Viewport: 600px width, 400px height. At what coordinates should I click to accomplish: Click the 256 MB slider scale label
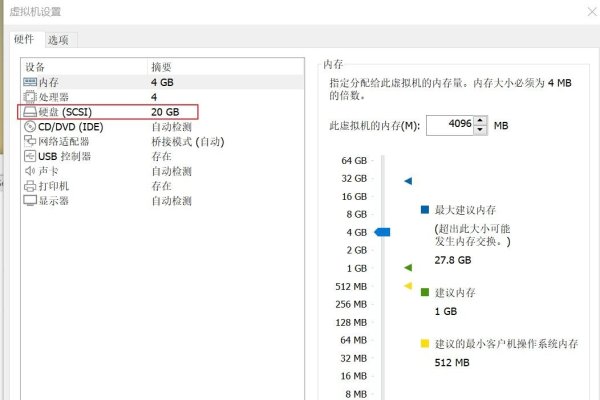351,304
